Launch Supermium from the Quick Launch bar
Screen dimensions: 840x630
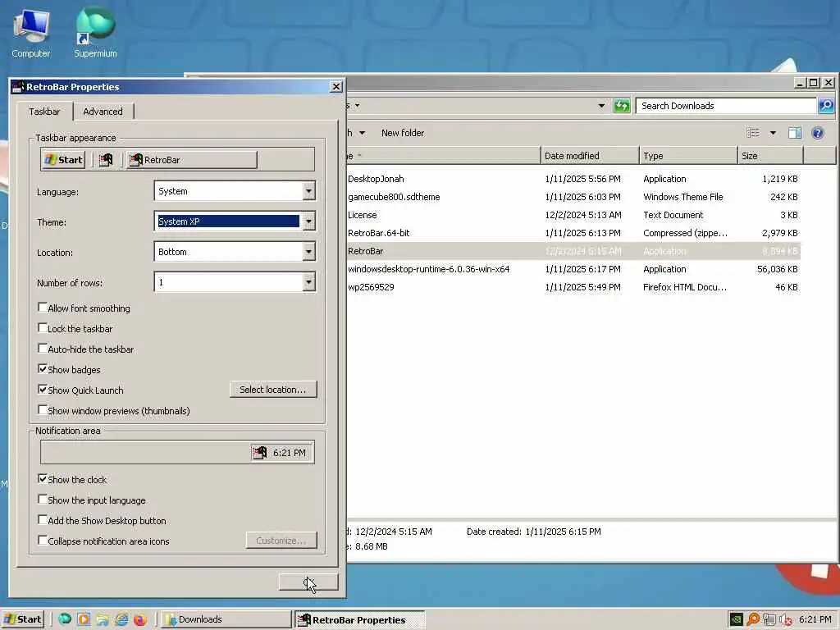click(65, 619)
